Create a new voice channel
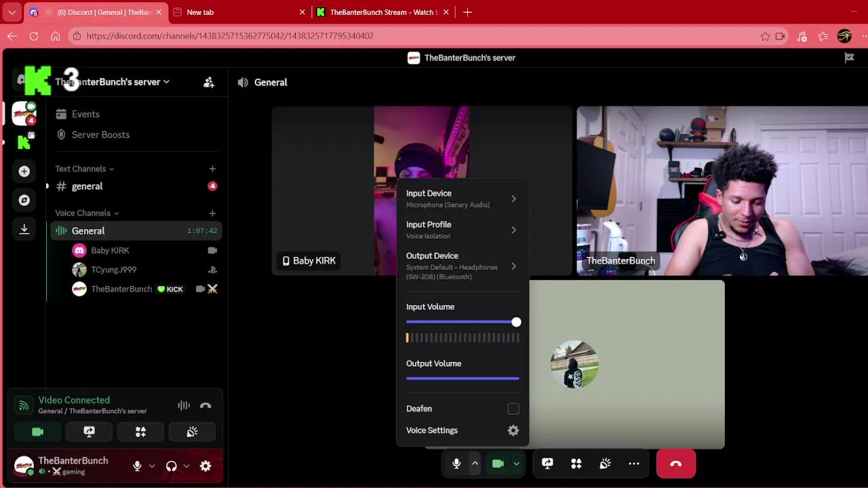This screenshot has height=488, width=868. point(212,213)
